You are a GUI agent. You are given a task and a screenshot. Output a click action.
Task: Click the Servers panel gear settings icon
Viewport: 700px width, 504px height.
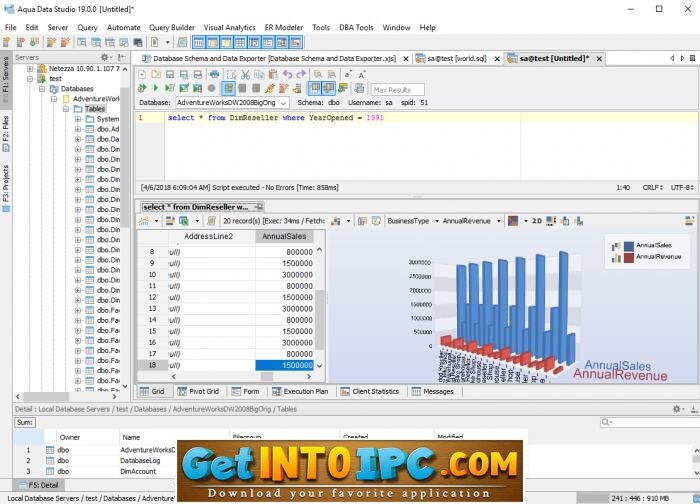point(104,57)
